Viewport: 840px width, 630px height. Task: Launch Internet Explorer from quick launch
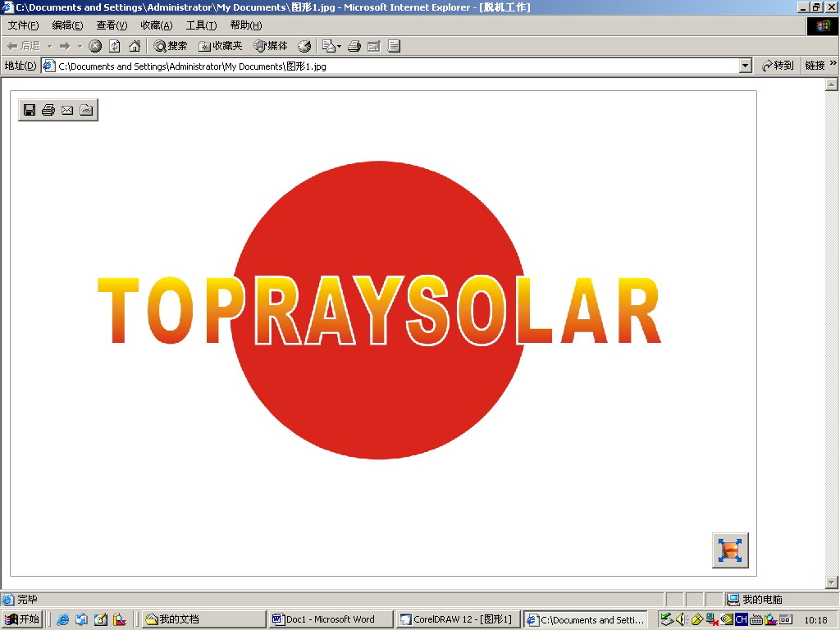62,619
